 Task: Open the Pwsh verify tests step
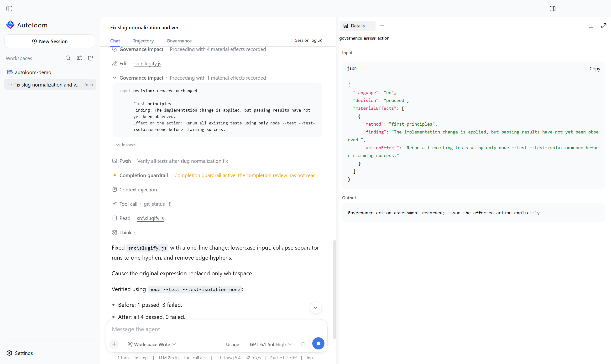pyautogui.click(x=170, y=161)
